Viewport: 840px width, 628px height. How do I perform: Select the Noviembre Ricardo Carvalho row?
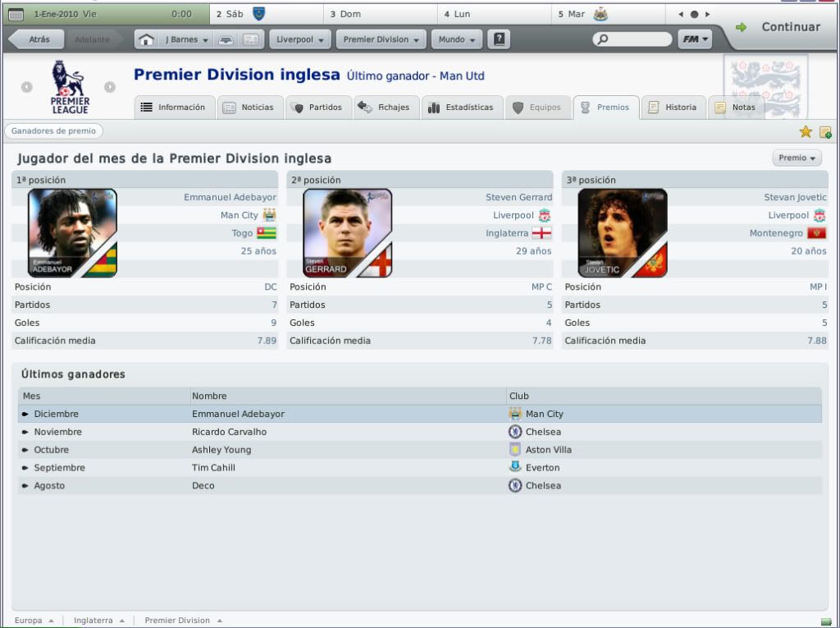point(420,432)
